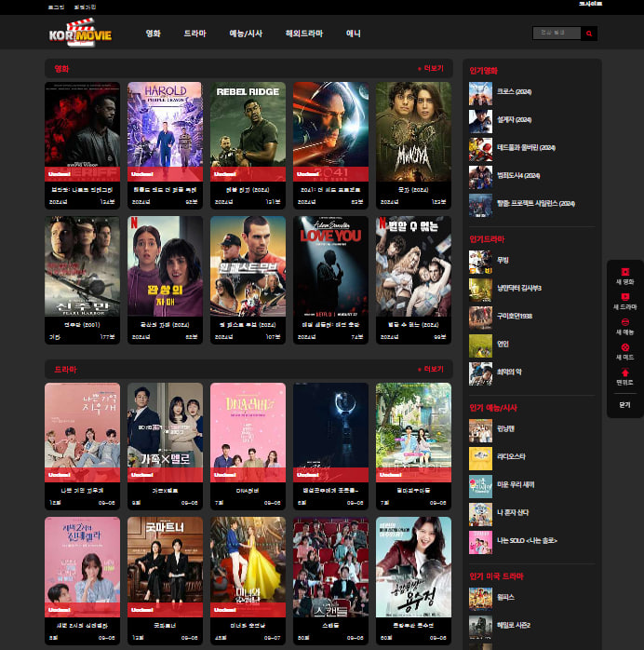Open 새 미드 in the floating side panel
644x650 pixels.
click(624, 352)
